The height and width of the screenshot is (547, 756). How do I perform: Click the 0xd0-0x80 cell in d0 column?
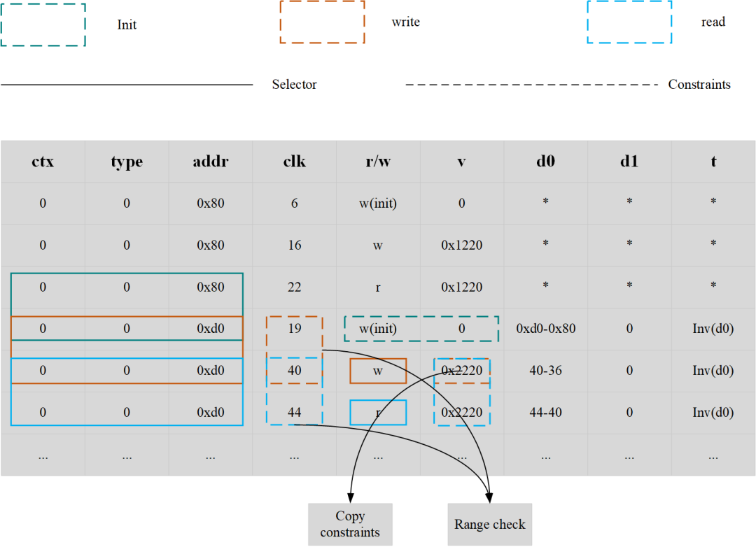click(546, 329)
